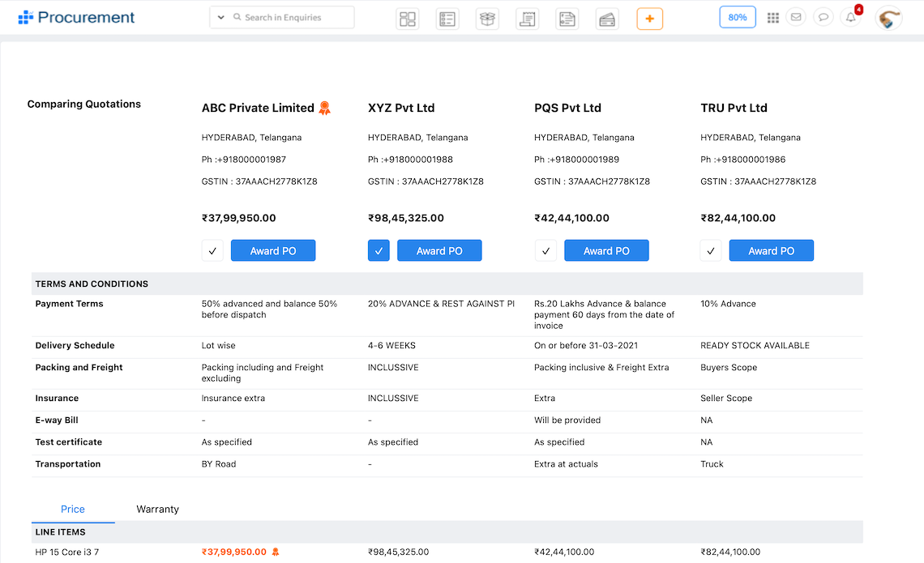
Task: Click the On or before 31-03-2021 delivery entry
Action: 586,346
